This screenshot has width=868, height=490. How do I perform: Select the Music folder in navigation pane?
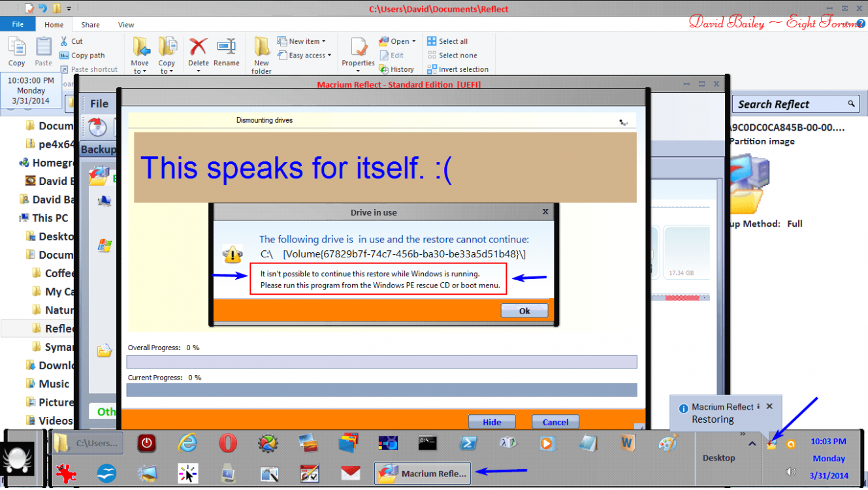(47, 384)
